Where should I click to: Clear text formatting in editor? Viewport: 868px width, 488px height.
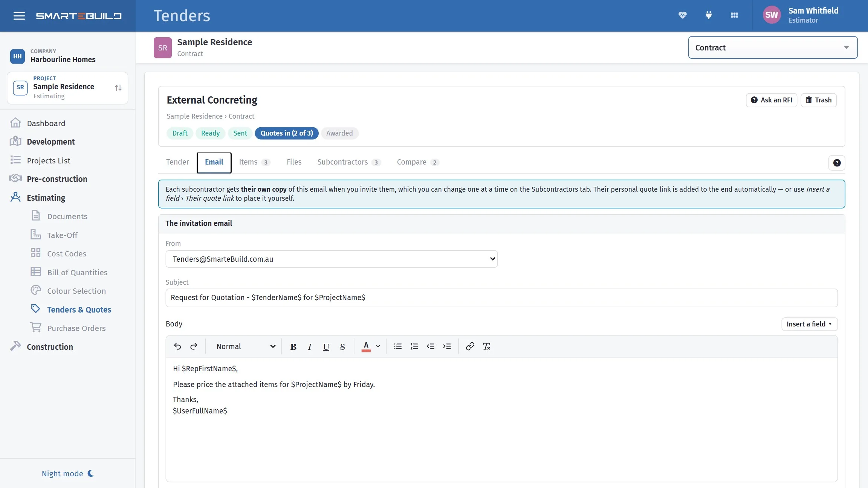(486, 346)
